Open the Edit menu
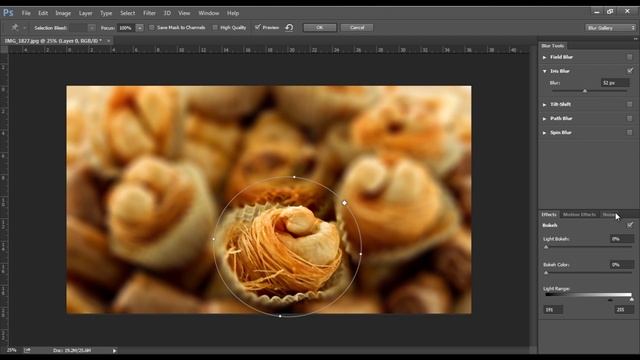640x360 pixels. pyautogui.click(x=43, y=13)
